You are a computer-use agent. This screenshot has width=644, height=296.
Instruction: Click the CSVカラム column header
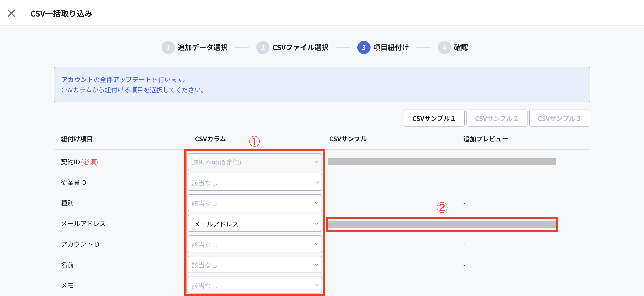(210, 139)
